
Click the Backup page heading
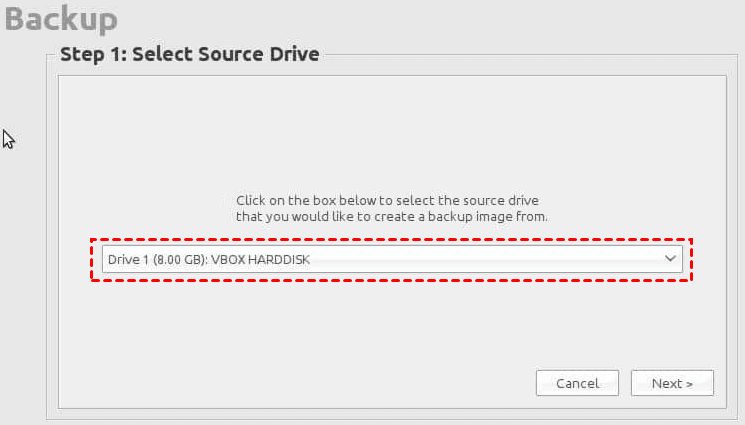click(x=61, y=18)
